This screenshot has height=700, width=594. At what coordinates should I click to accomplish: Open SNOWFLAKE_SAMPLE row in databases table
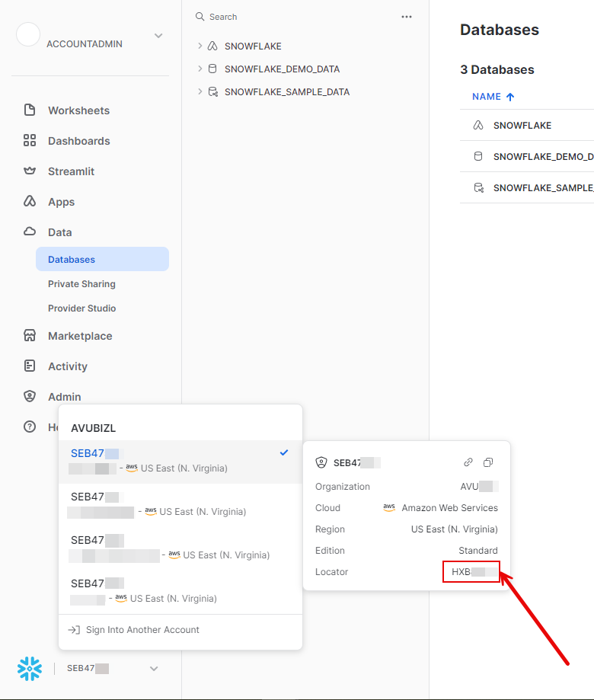tap(527, 187)
